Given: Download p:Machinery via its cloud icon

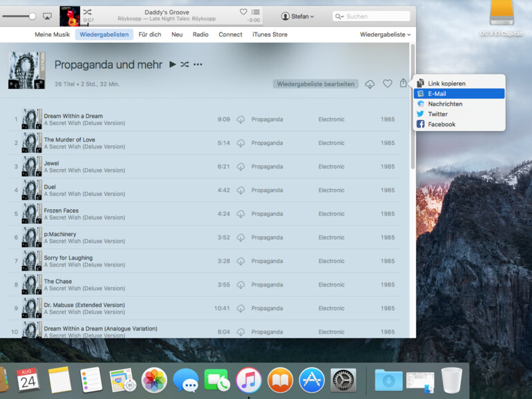Looking at the screenshot, I should [240, 237].
